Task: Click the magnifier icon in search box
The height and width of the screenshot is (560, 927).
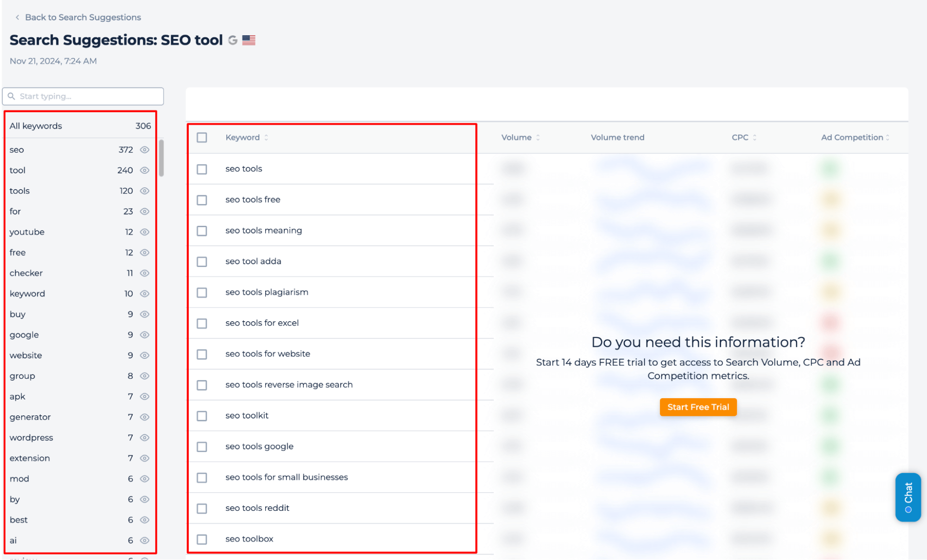Action: tap(11, 96)
